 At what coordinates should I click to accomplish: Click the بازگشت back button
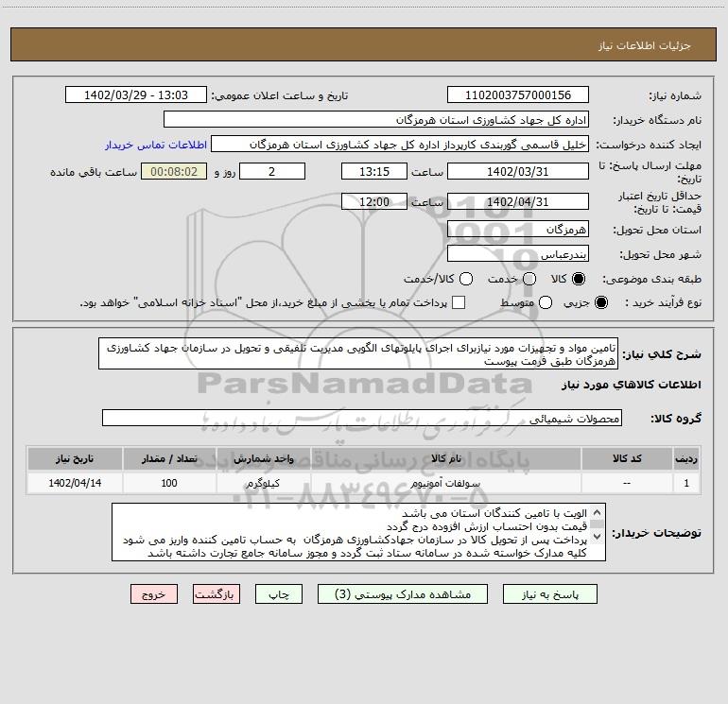coord(217,594)
